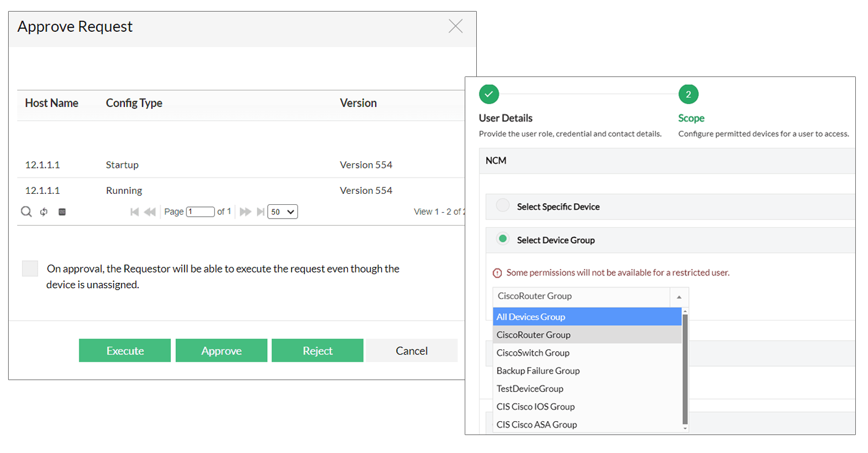Screen dimensions: 868x453
Task: Jump to the last page
Action: click(x=260, y=212)
